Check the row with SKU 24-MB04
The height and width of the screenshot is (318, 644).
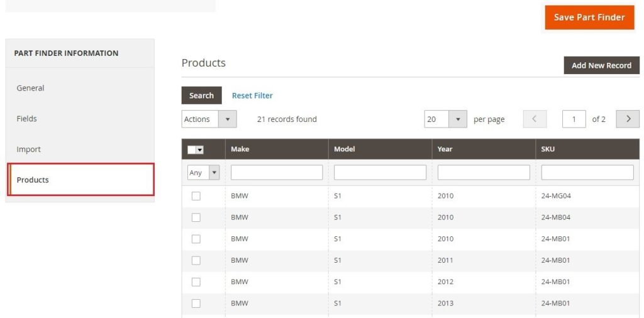point(196,217)
